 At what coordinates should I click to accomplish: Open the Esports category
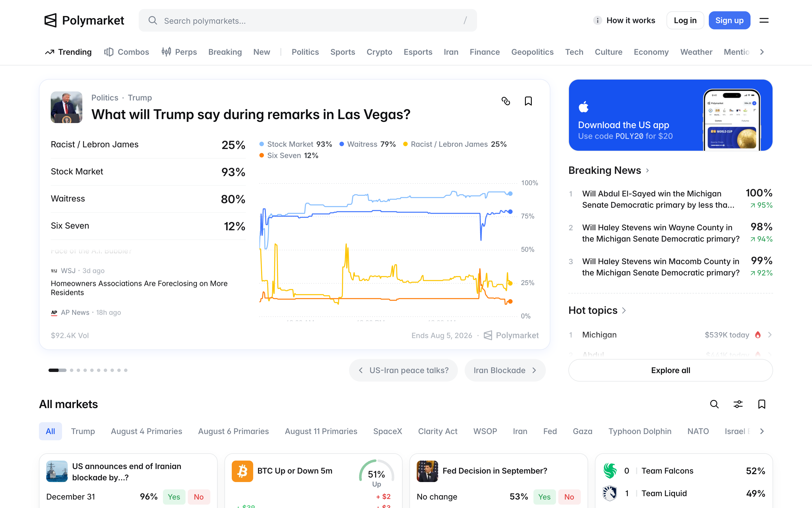point(418,52)
